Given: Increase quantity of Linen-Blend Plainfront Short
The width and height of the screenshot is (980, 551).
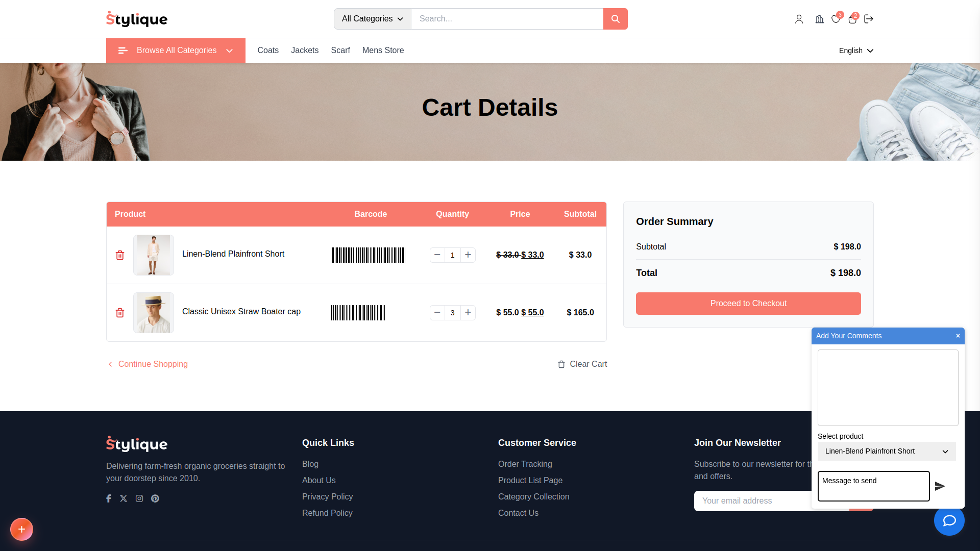Looking at the screenshot, I should [x=468, y=255].
